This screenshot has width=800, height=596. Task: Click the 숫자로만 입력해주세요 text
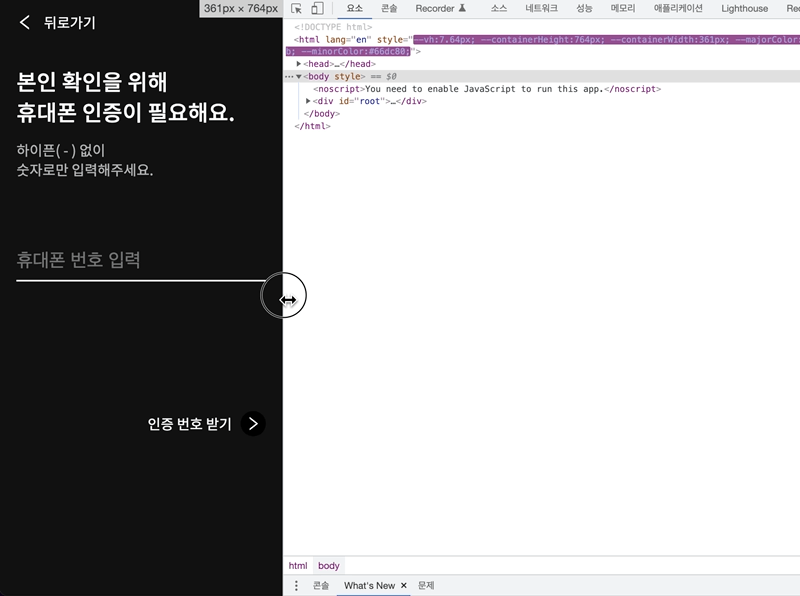(x=85, y=170)
